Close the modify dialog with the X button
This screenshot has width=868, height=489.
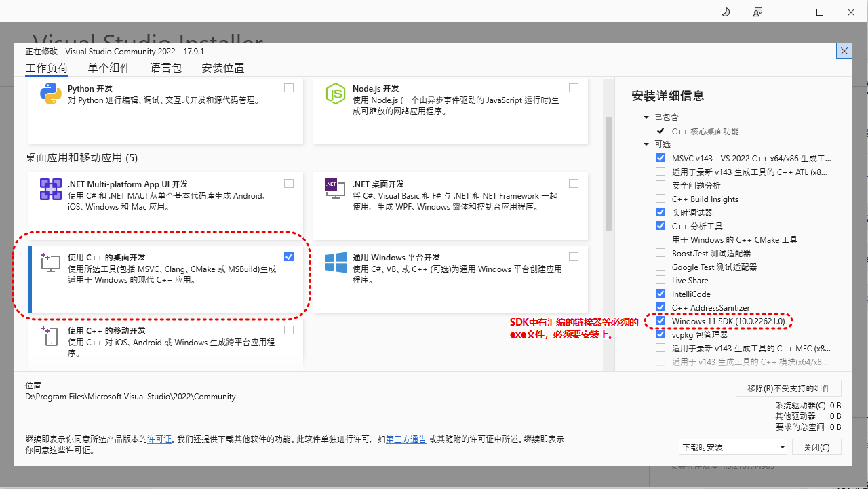(844, 51)
